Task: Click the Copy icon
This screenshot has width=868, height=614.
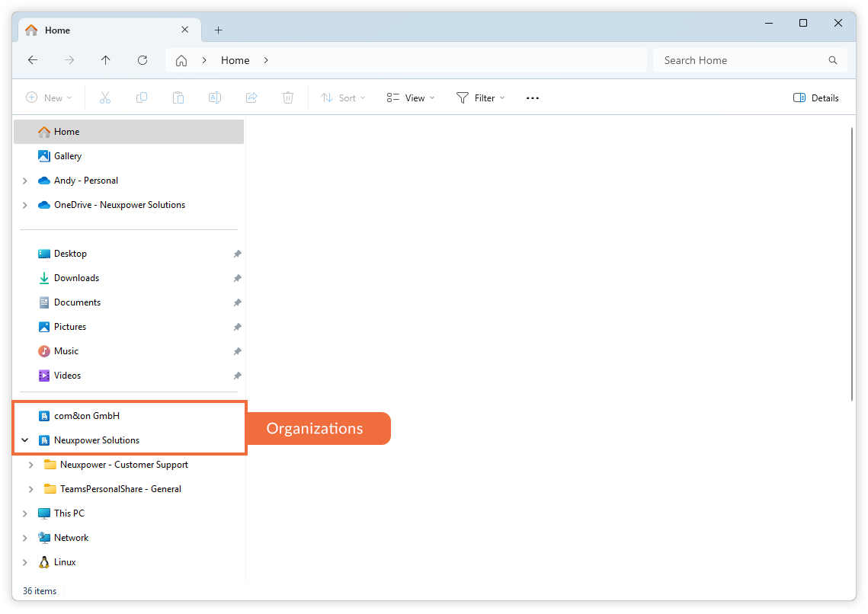Action: click(x=142, y=98)
